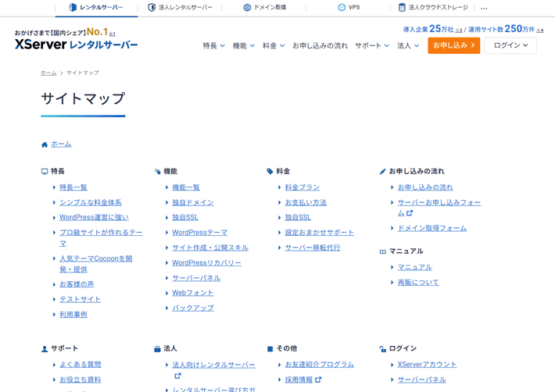Open サーバーお申し込みフォーム external link

[x=439, y=208]
